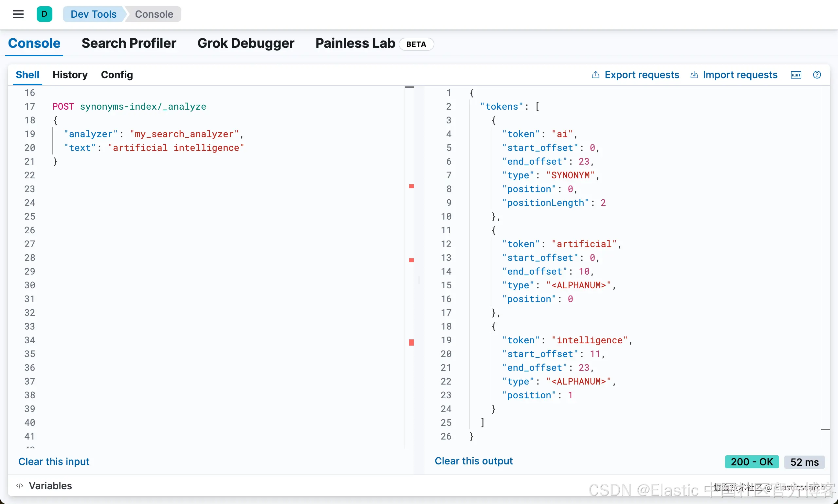Click the Clear this input link
838x504 pixels.
pyautogui.click(x=54, y=461)
